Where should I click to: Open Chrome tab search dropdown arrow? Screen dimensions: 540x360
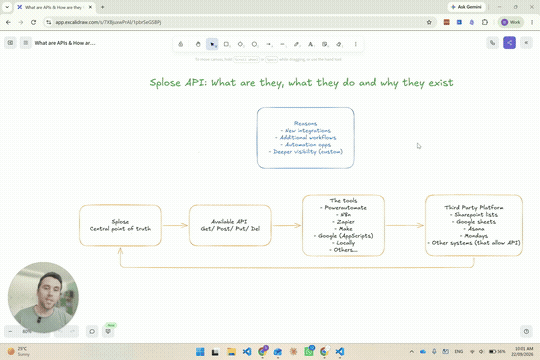tap(7, 7)
